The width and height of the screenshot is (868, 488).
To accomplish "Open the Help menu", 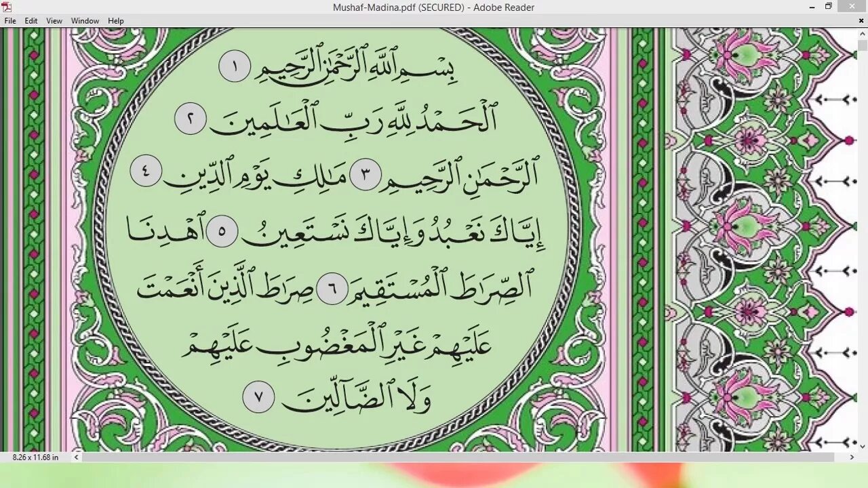I will coord(116,21).
